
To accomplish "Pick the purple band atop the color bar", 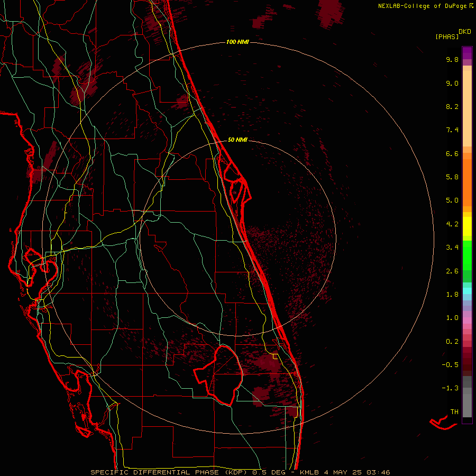I will click(467, 53).
